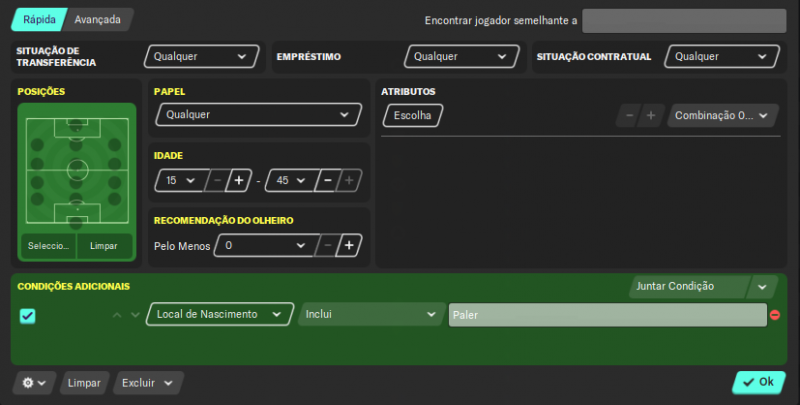
Task: Open the Situação Contratual dropdown
Action: [721, 57]
